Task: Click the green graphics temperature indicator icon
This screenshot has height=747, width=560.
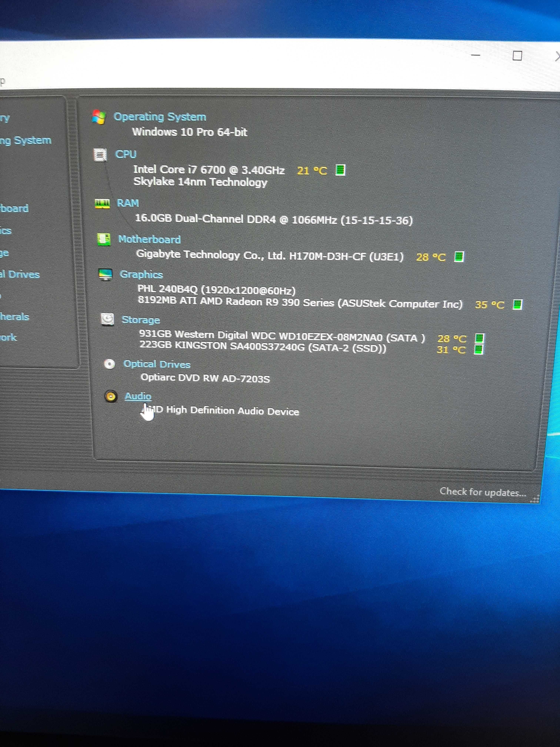Action: click(x=517, y=304)
